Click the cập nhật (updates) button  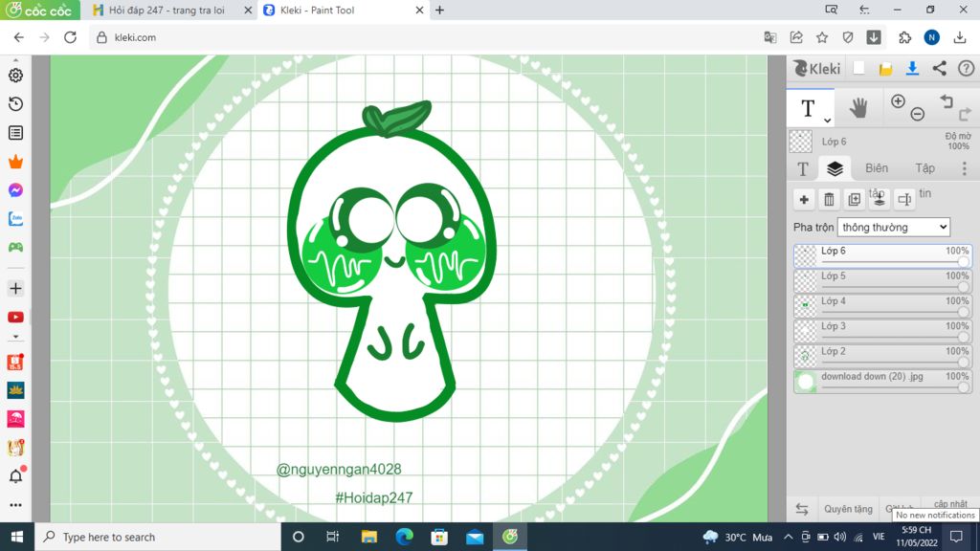pos(950,503)
